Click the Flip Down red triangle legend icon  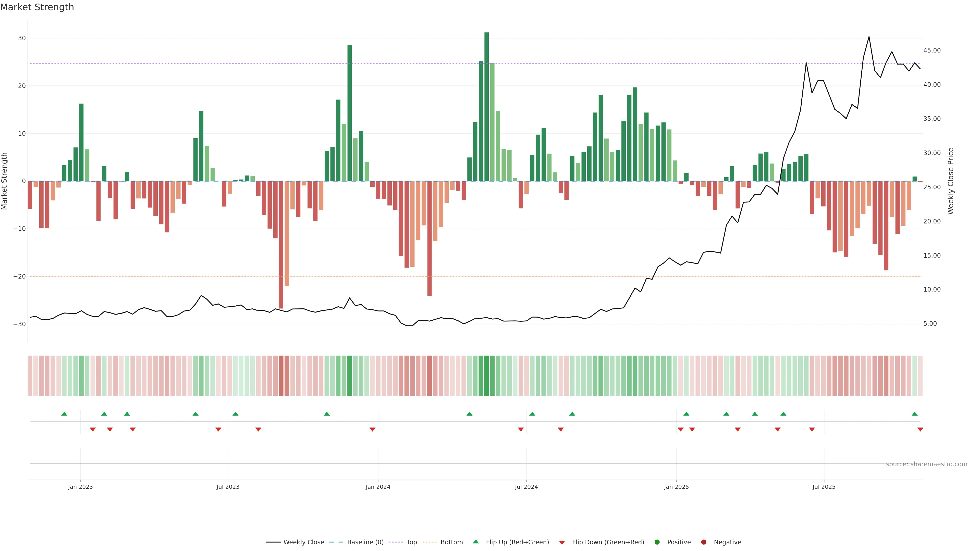[x=562, y=542]
